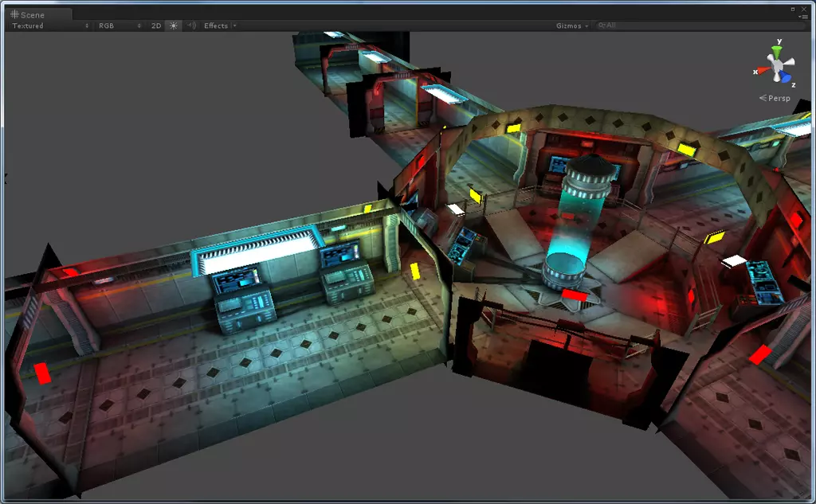Toggle 2D view mode

click(x=156, y=25)
